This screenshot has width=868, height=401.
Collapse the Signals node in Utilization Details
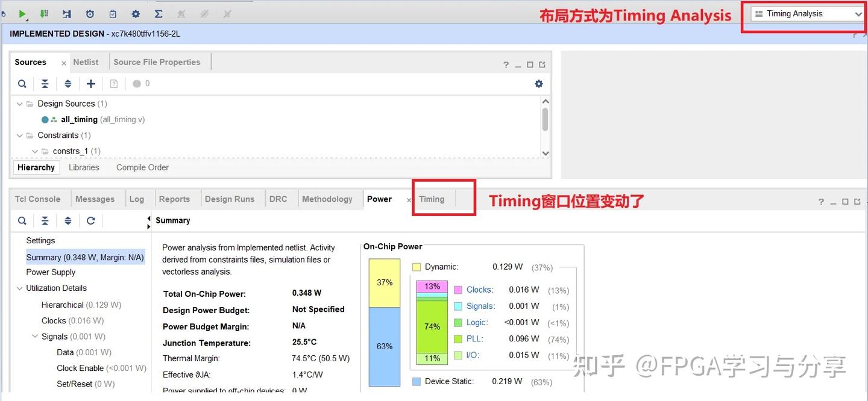tap(34, 336)
